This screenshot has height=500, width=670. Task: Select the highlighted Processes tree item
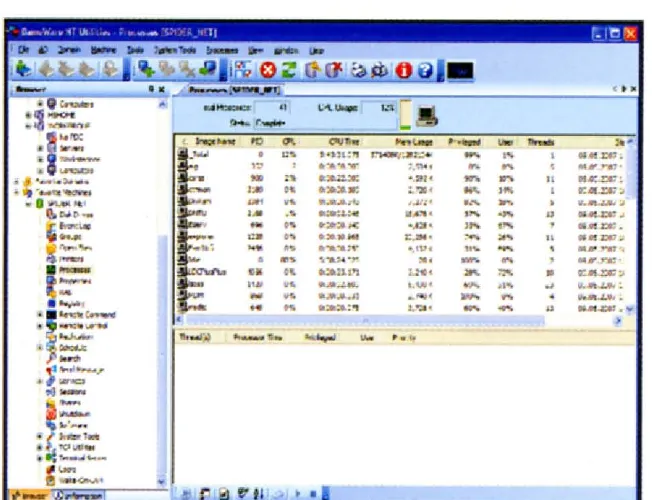coord(75,270)
